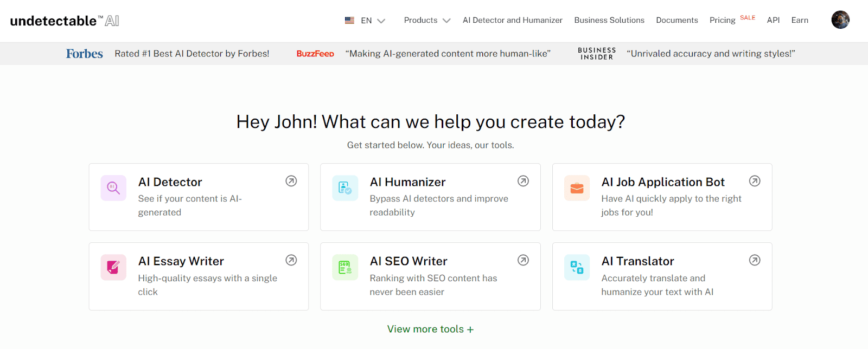868x349 pixels.
Task: Click the undetectable AI logo
Action: (x=65, y=21)
